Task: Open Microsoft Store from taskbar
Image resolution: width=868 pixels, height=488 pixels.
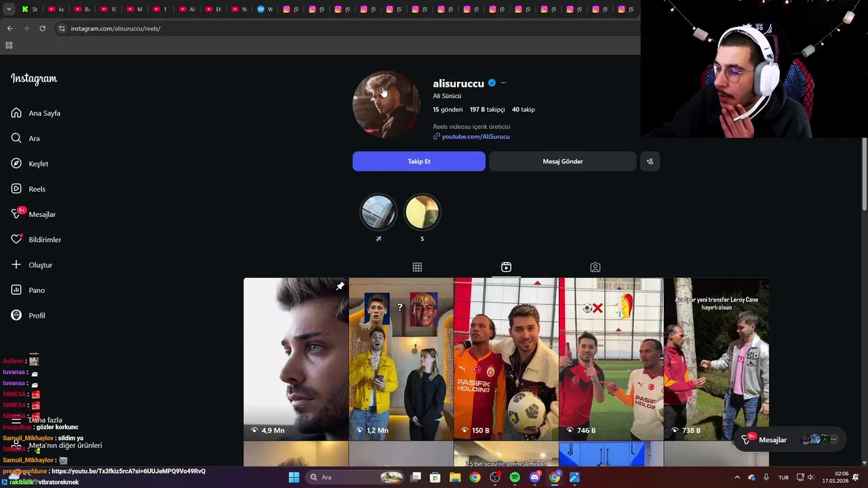Action: [x=435, y=477]
